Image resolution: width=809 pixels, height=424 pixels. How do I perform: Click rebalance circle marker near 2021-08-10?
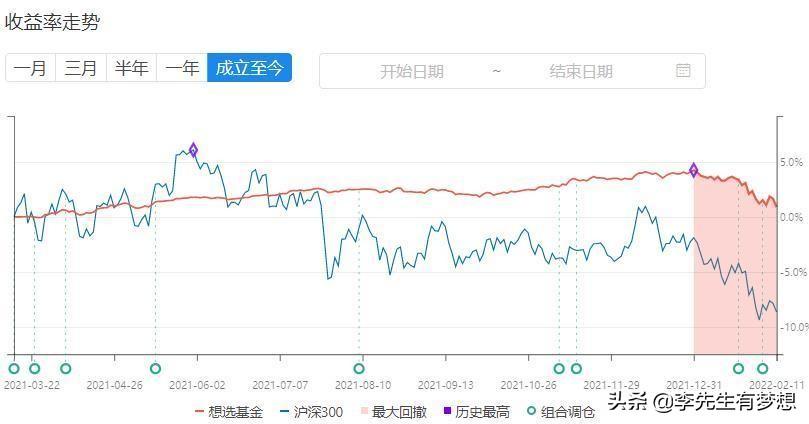[x=359, y=369]
